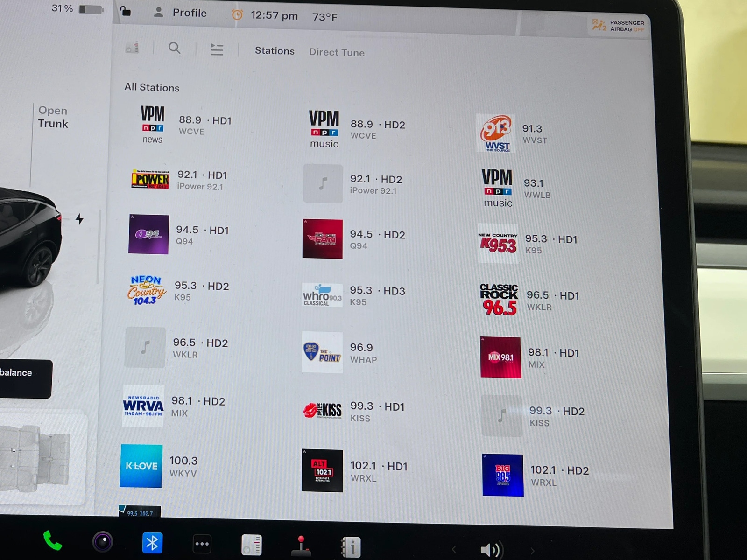Image resolution: width=747 pixels, height=560 pixels.
Task: Play 92.1 HD2 iPower station
Action: click(x=353, y=184)
